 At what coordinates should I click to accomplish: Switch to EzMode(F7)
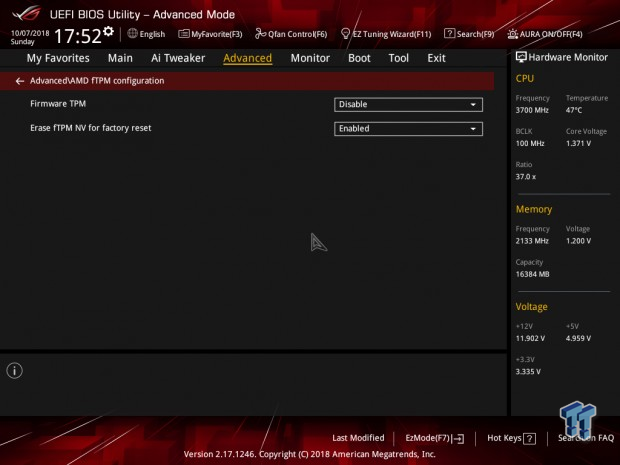point(435,438)
